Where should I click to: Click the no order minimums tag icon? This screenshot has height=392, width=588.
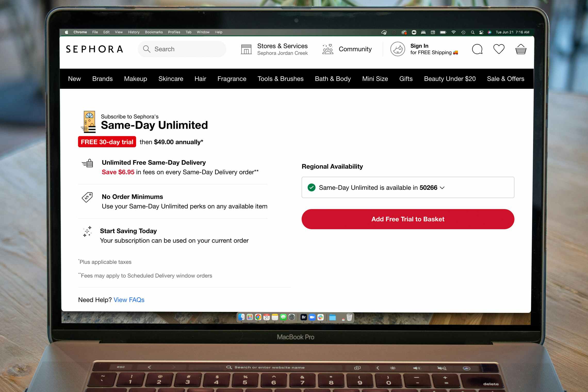[x=87, y=198]
